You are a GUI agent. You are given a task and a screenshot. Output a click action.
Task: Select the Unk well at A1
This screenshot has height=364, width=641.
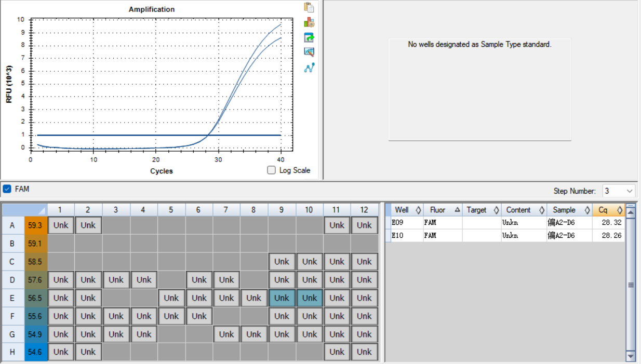point(61,225)
